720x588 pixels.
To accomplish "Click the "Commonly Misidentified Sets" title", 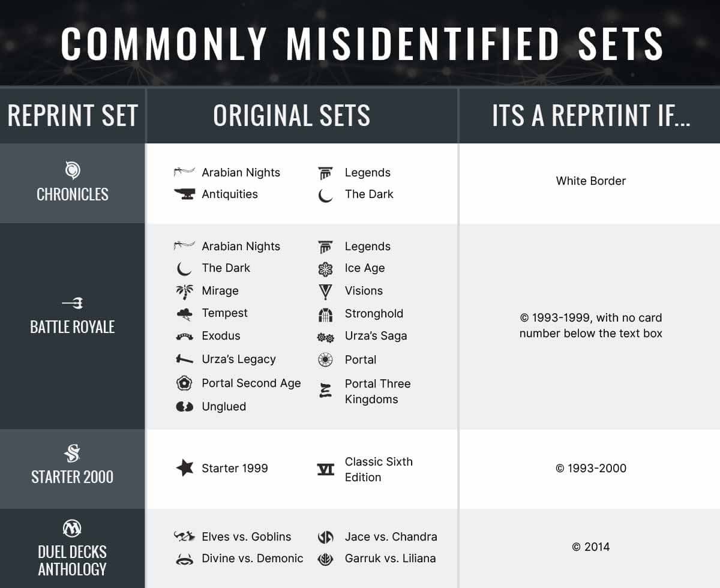I will 362,43.
